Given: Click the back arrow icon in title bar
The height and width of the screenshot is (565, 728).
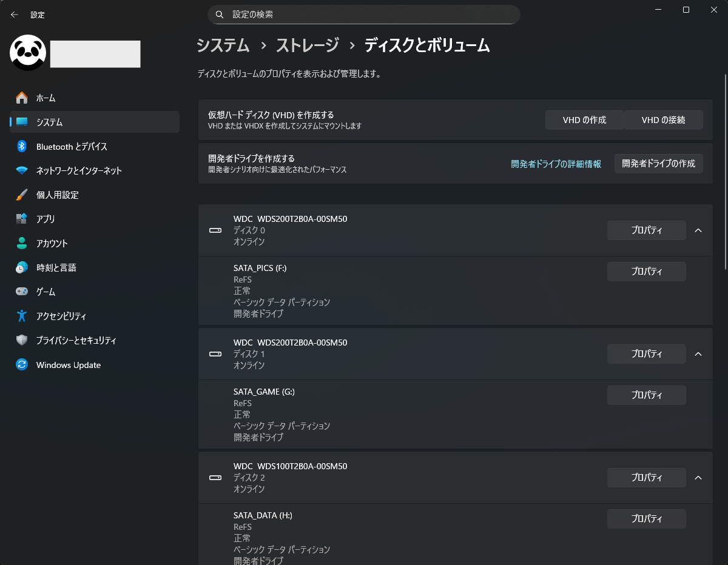Looking at the screenshot, I should pyautogui.click(x=15, y=15).
